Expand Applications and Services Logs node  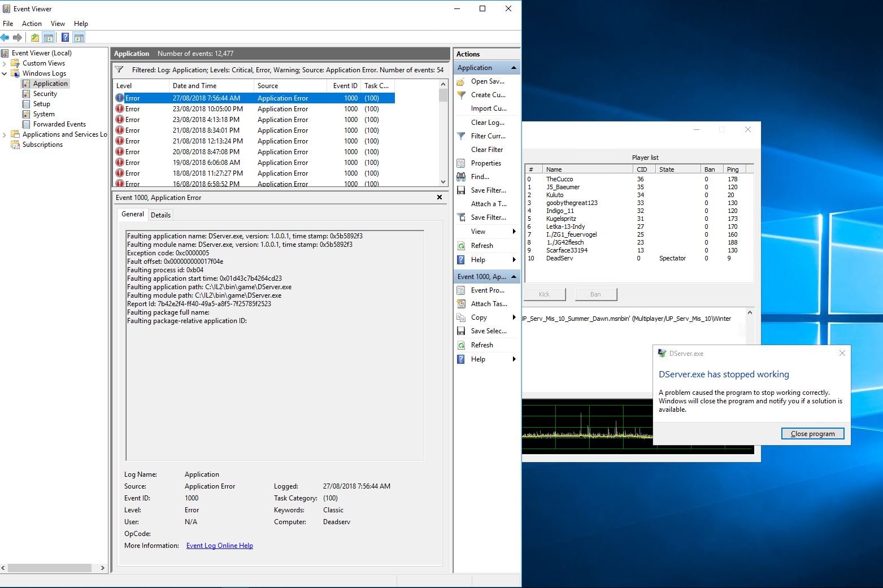tap(5, 134)
